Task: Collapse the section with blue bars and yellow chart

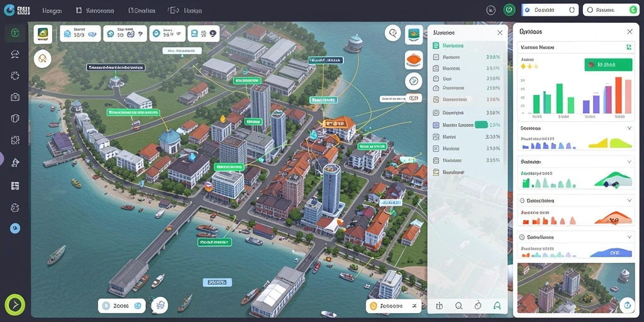Action: pos(629,128)
